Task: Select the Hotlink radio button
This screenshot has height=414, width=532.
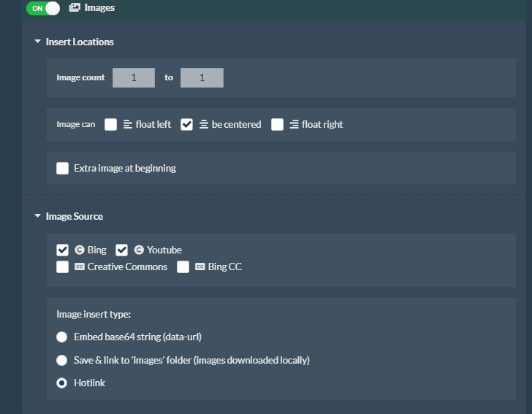Action: click(x=61, y=383)
